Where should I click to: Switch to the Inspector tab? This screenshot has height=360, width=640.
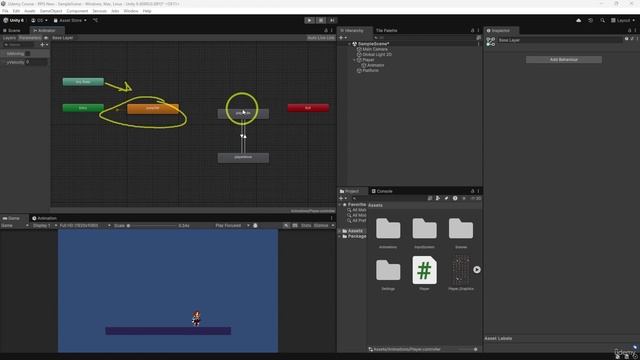[500, 31]
